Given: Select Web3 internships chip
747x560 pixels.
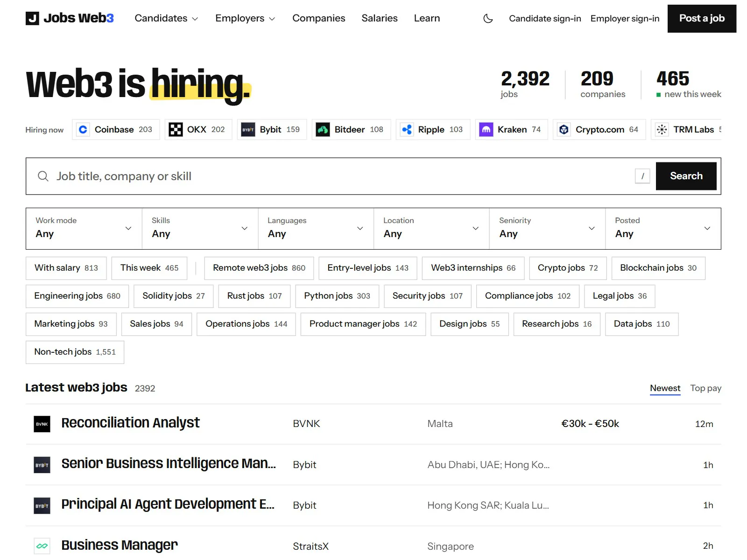Looking at the screenshot, I should click(473, 268).
